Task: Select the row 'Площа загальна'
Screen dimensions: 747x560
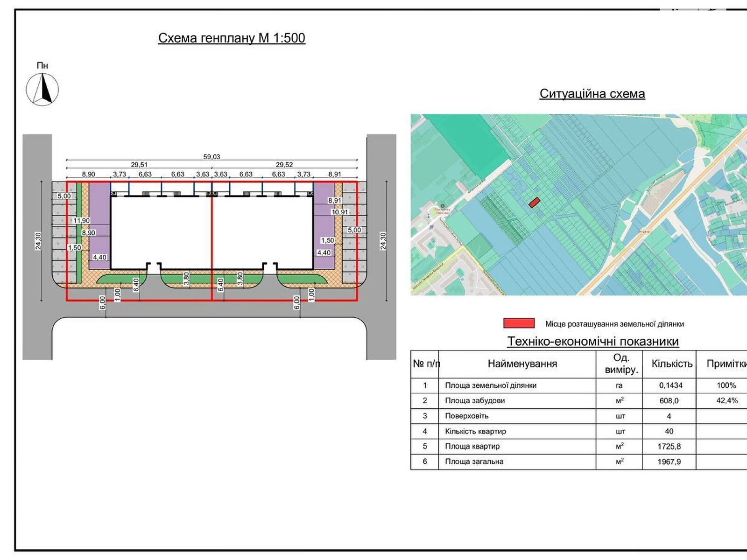Action: pyautogui.click(x=579, y=462)
